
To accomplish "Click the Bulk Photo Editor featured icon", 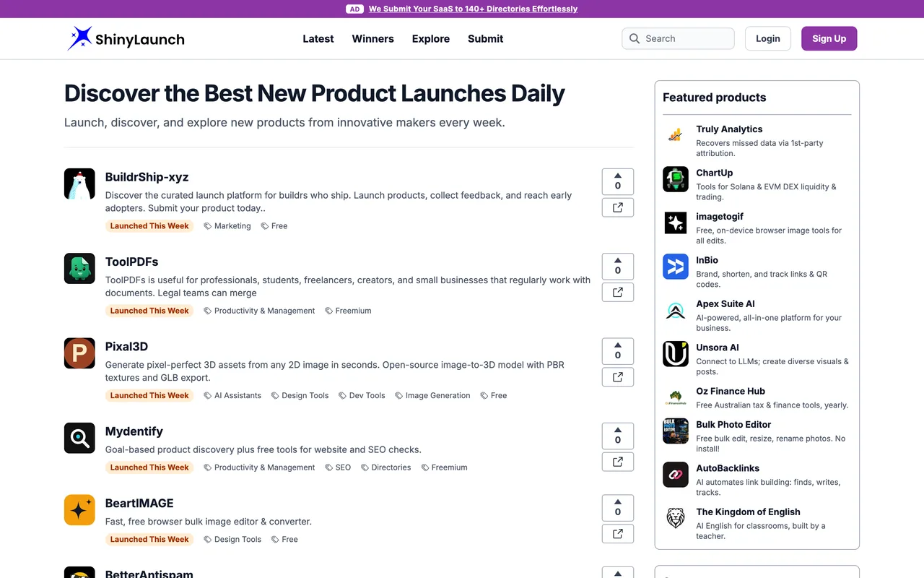I will tap(676, 431).
